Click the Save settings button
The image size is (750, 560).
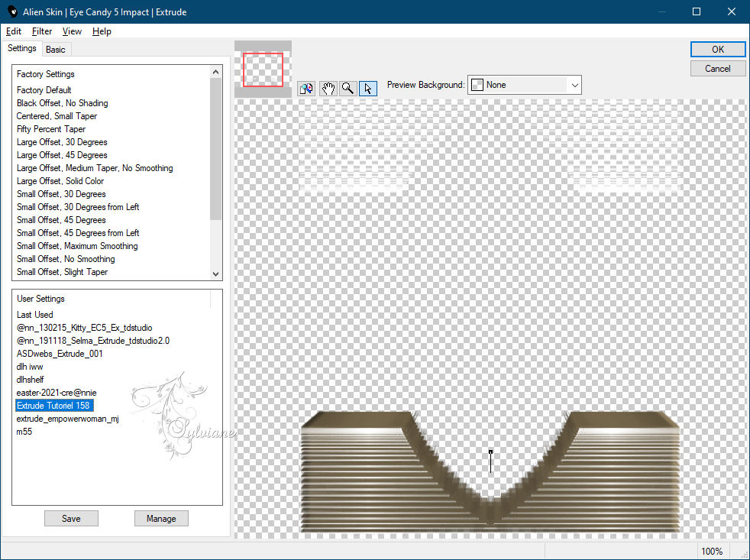(71, 518)
